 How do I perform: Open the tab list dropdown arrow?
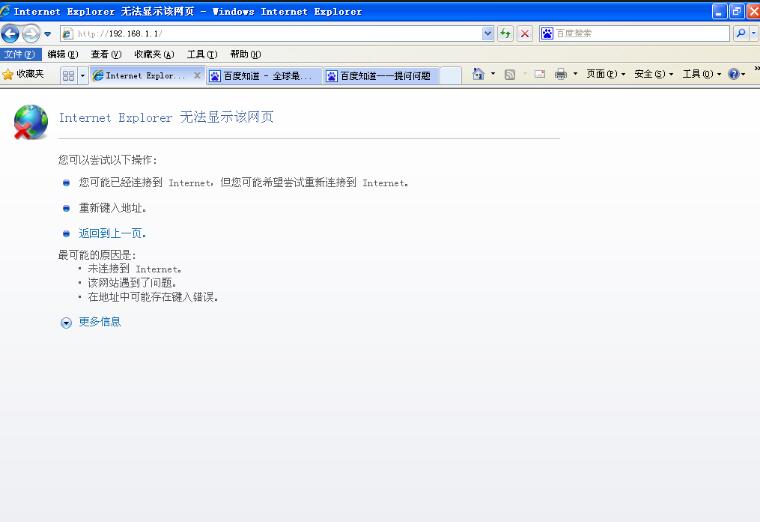pyautogui.click(x=82, y=76)
